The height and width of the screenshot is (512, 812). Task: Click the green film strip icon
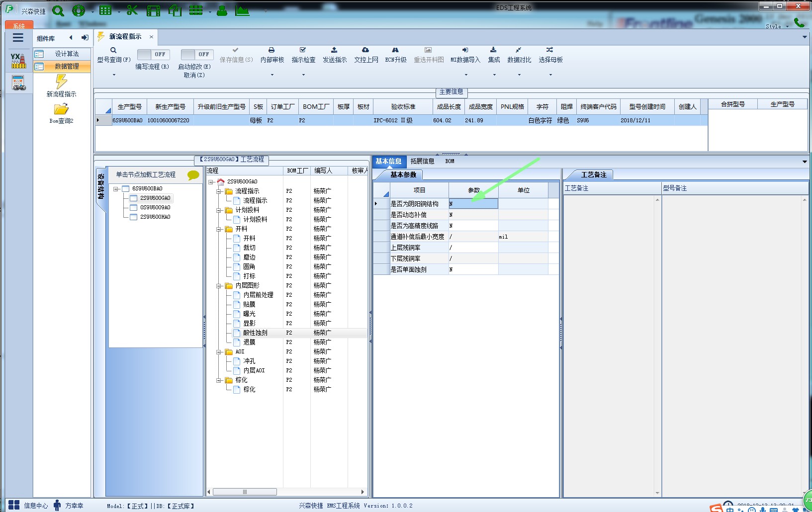(x=153, y=11)
